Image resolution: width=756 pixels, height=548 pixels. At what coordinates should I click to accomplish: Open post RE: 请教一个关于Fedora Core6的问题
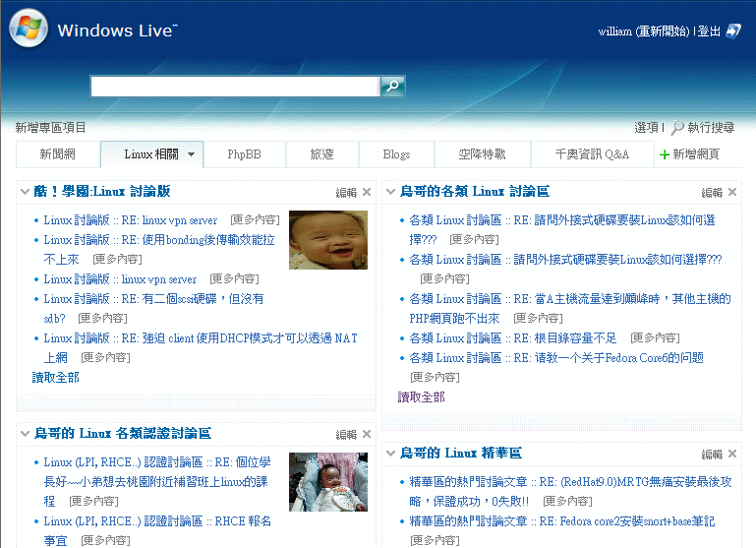click(x=555, y=358)
